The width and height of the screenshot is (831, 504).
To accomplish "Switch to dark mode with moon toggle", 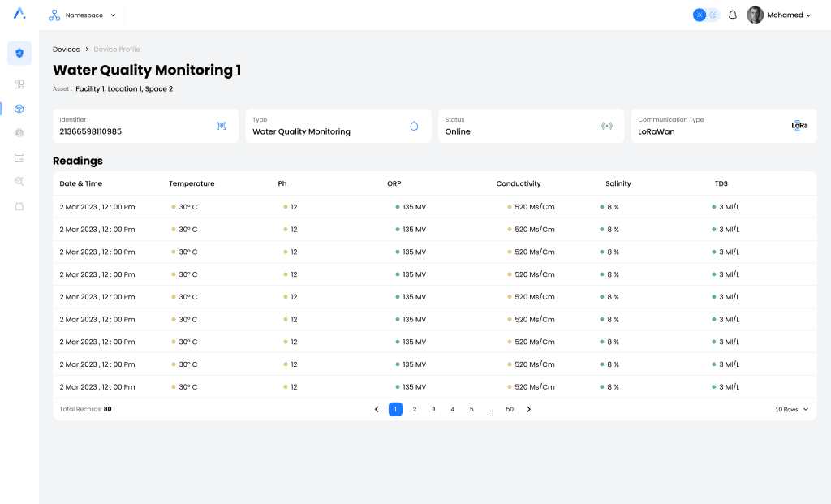I will click(713, 15).
